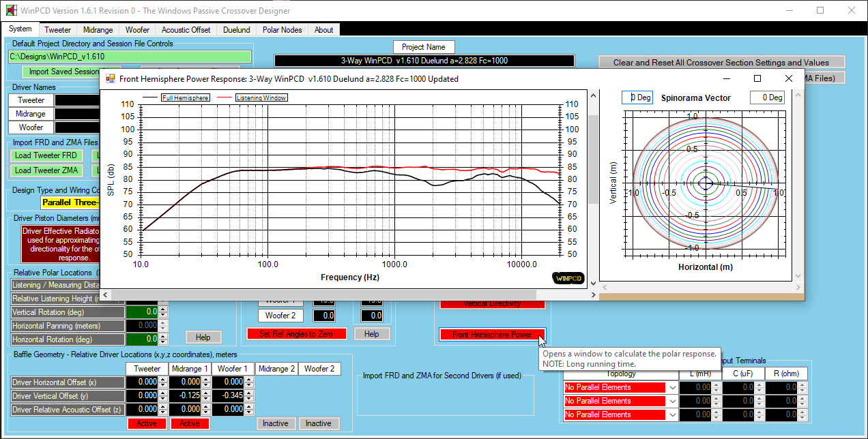Toggle the Woofer 2 Inactive button

[319, 423]
